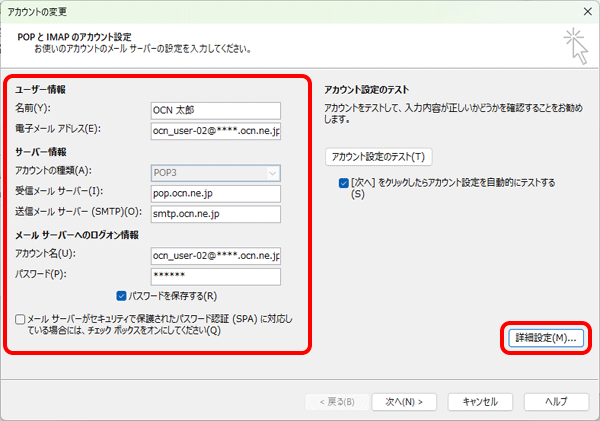Close the アカウントの変更 dialog window

[x=583, y=11]
